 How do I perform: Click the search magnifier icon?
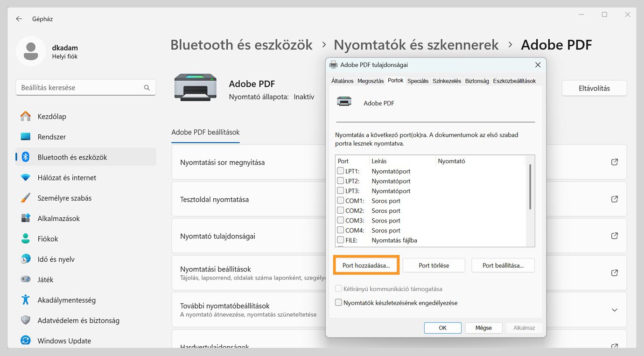147,87
